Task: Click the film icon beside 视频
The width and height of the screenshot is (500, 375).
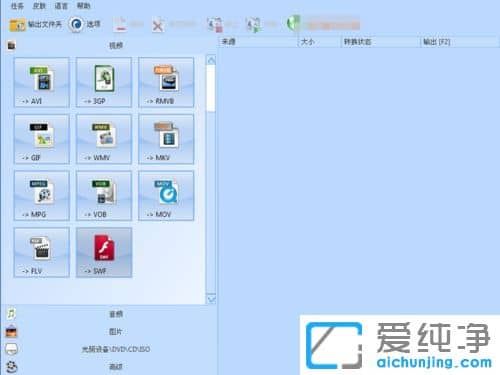Action: pyautogui.click(x=11, y=45)
